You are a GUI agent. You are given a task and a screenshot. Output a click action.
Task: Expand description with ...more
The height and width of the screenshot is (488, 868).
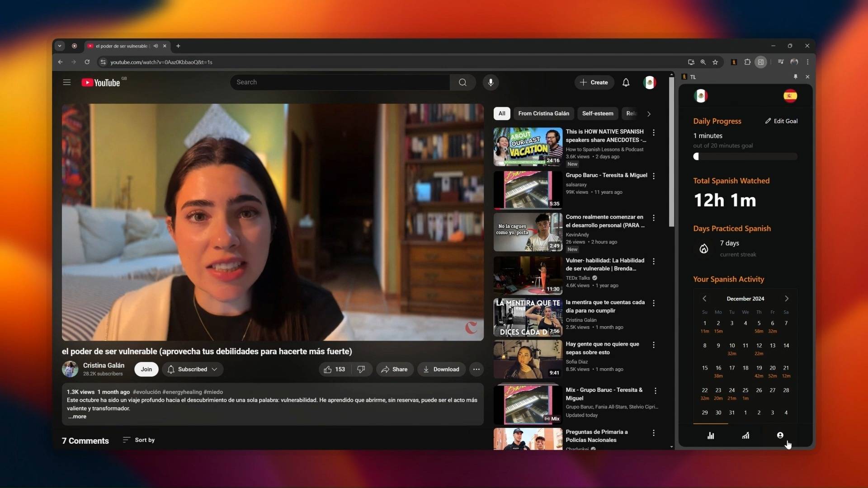coord(77,417)
